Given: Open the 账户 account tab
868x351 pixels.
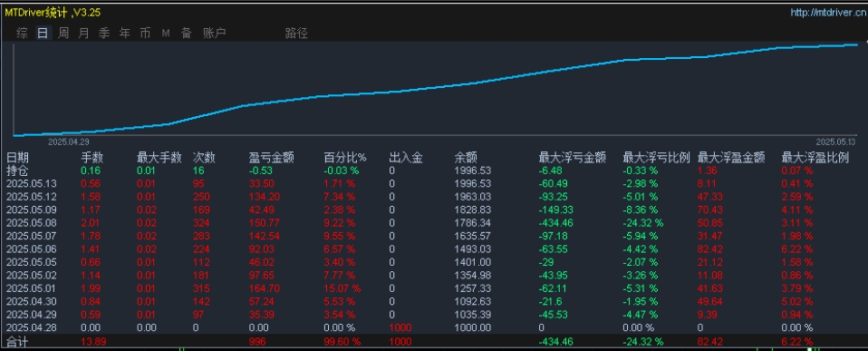Looking at the screenshot, I should 214,34.
